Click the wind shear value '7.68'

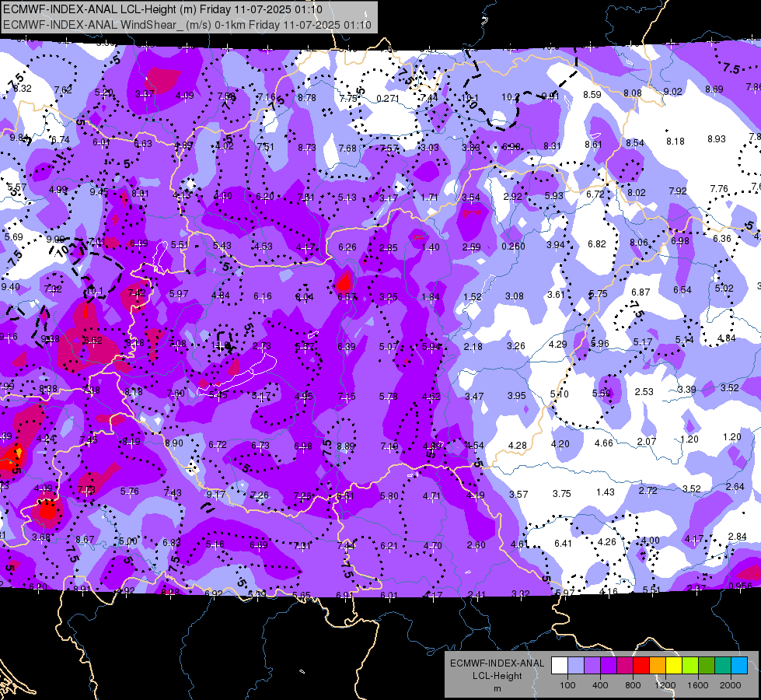pyautogui.click(x=347, y=148)
